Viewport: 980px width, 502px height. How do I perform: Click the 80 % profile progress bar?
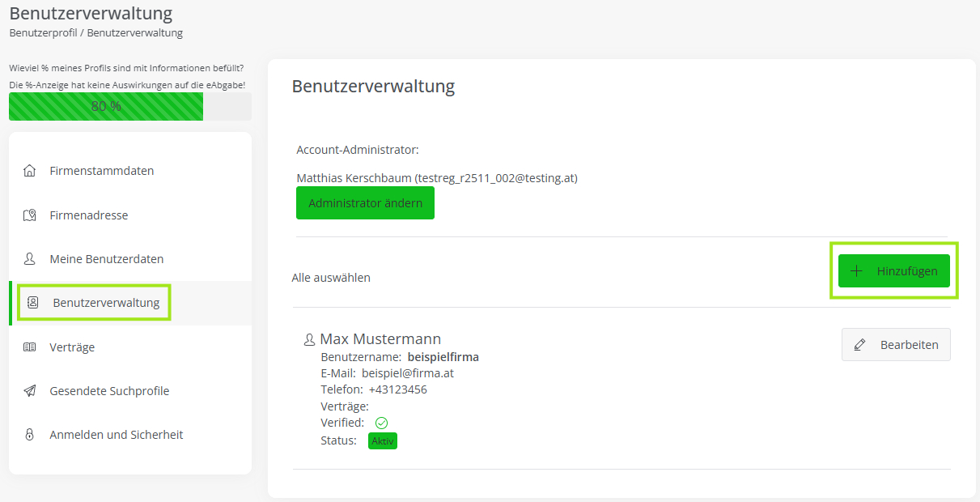(130, 106)
